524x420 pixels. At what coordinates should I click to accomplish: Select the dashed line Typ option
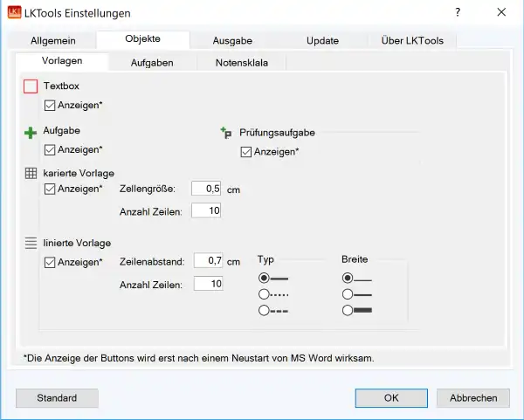click(264, 311)
